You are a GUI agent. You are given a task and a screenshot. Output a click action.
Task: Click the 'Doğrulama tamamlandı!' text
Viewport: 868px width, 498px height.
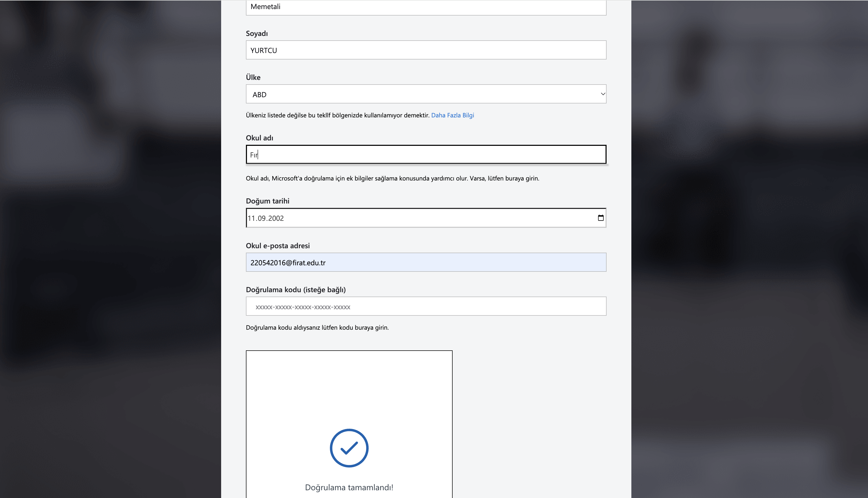[x=349, y=487]
